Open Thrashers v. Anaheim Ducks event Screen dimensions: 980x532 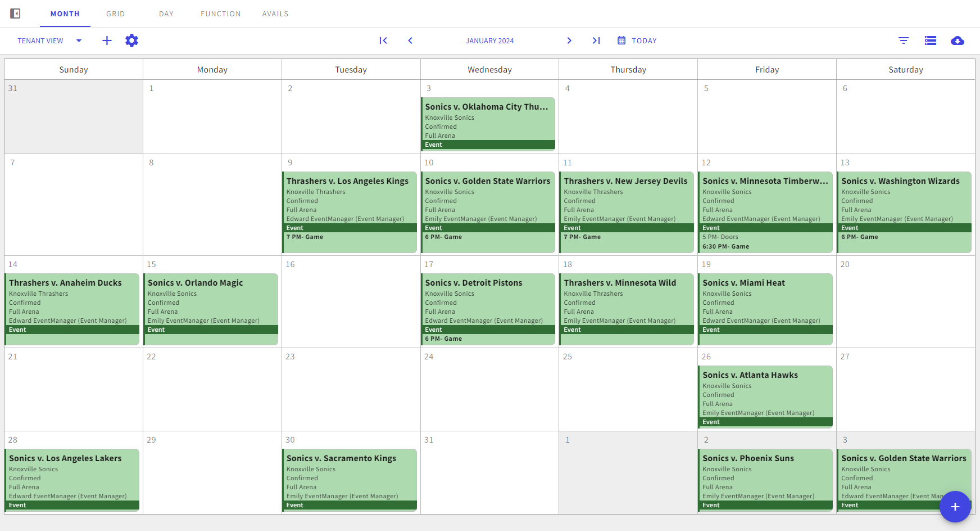coord(72,309)
